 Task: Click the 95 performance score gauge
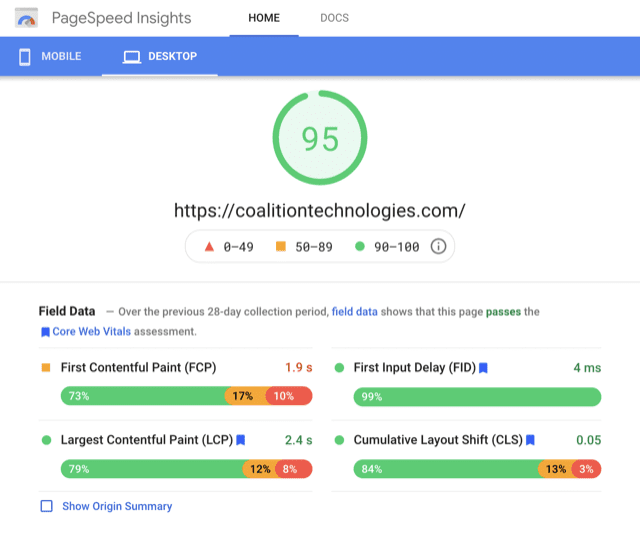point(320,138)
